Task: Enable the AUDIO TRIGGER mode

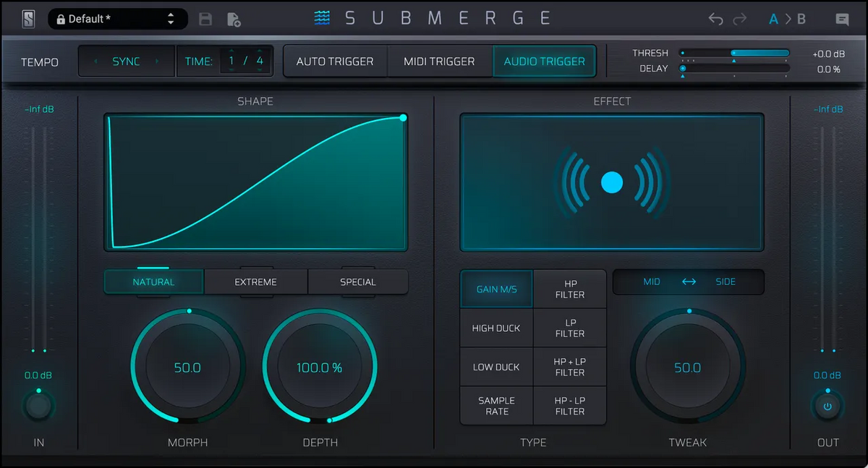Action: coord(545,61)
